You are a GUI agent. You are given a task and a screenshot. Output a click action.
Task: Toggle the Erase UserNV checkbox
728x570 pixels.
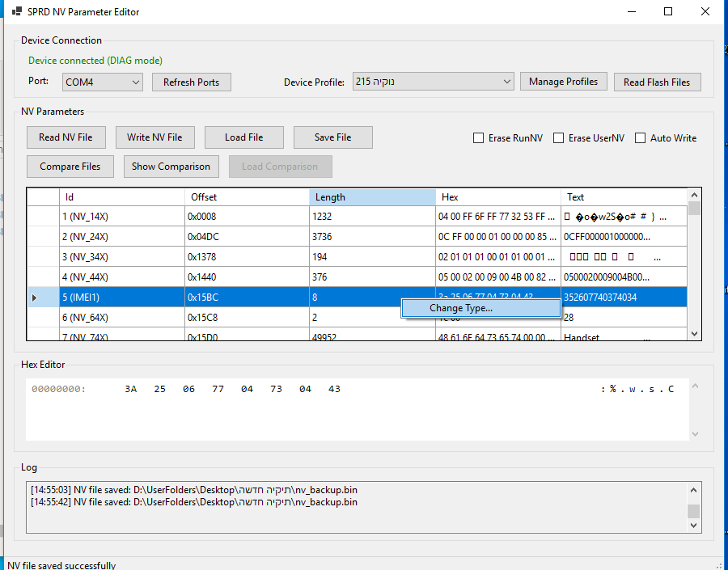559,138
